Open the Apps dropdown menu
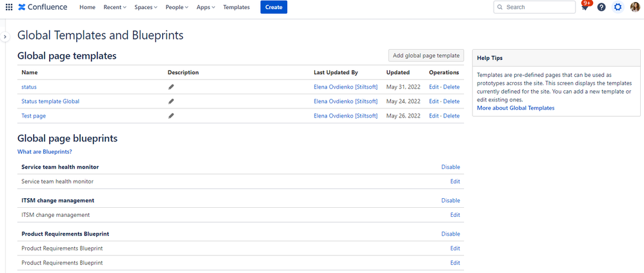The width and height of the screenshot is (644, 273). click(x=206, y=7)
